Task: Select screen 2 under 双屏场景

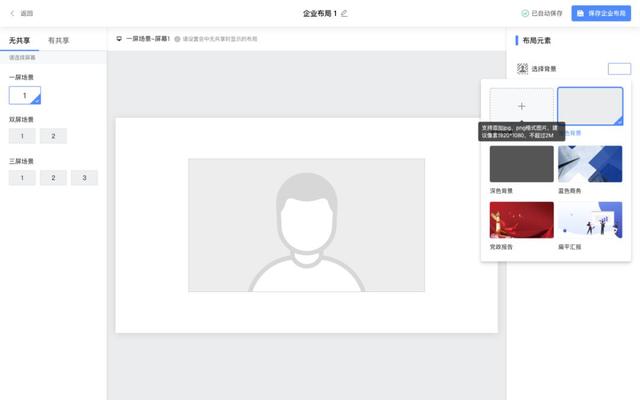Action: point(53,136)
